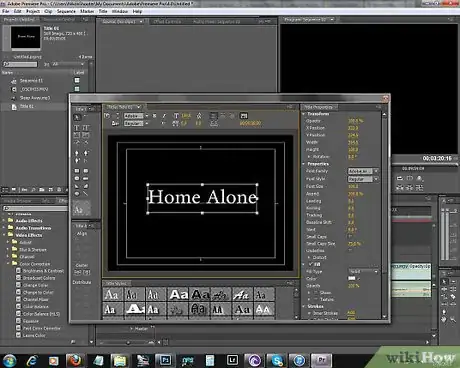Open Skype from the taskbar

pyautogui.click(x=277, y=360)
